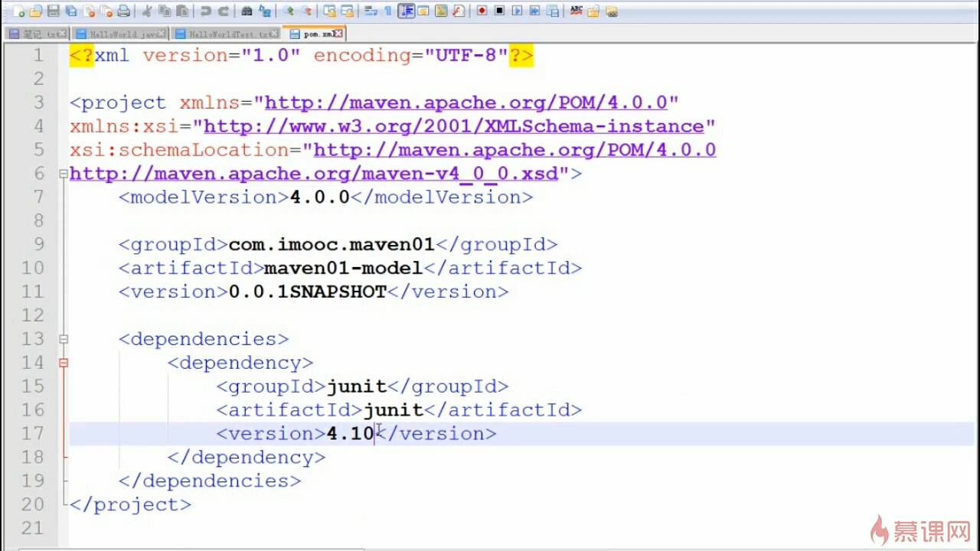Click the last toolbar folder-printer icon
The width and height of the screenshot is (980, 551).
611,11
